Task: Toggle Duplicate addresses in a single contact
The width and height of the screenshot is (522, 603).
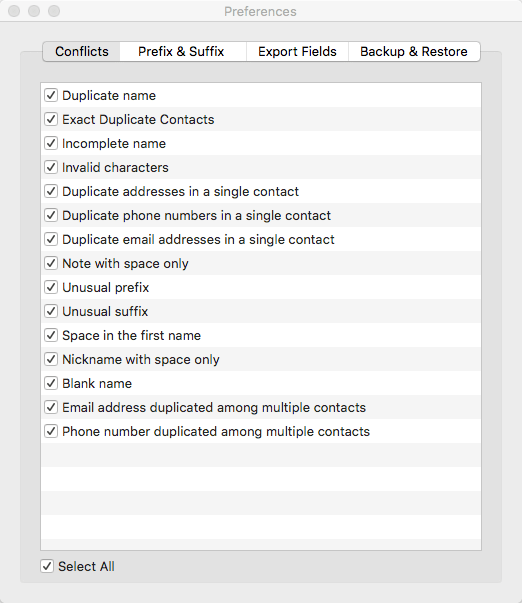Action: 51,191
